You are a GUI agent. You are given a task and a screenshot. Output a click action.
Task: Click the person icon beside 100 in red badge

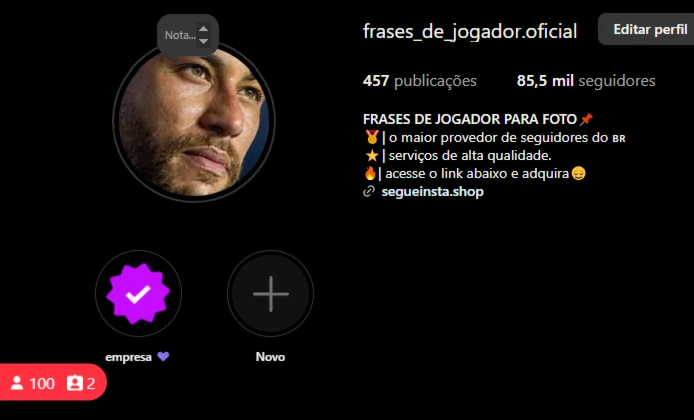click(17, 383)
